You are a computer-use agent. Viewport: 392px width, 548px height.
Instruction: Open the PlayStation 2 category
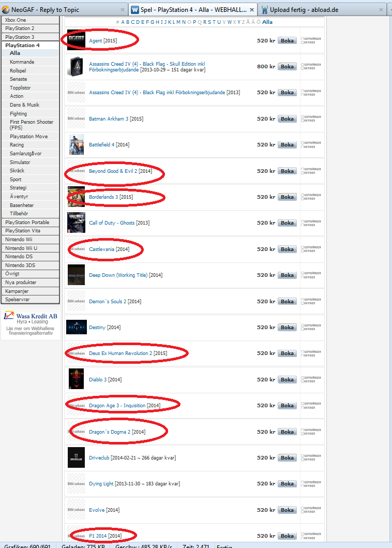(x=31, y=28)
